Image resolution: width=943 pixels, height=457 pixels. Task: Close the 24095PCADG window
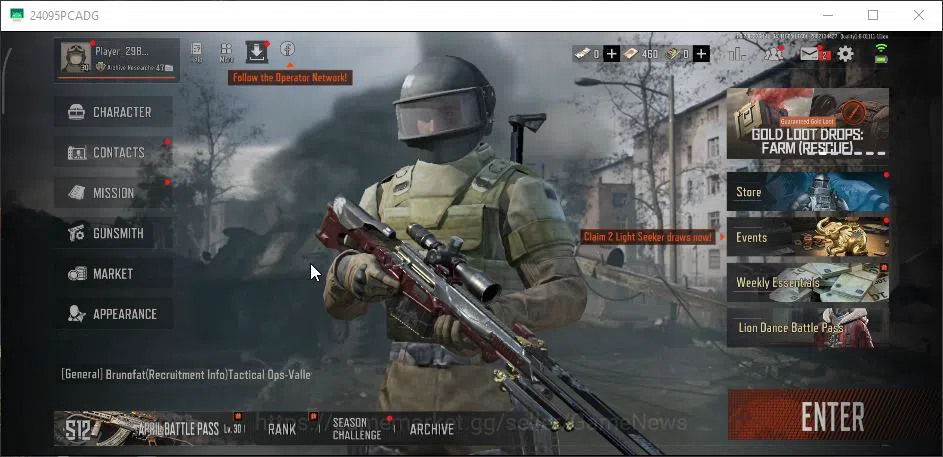click(919, 15)
